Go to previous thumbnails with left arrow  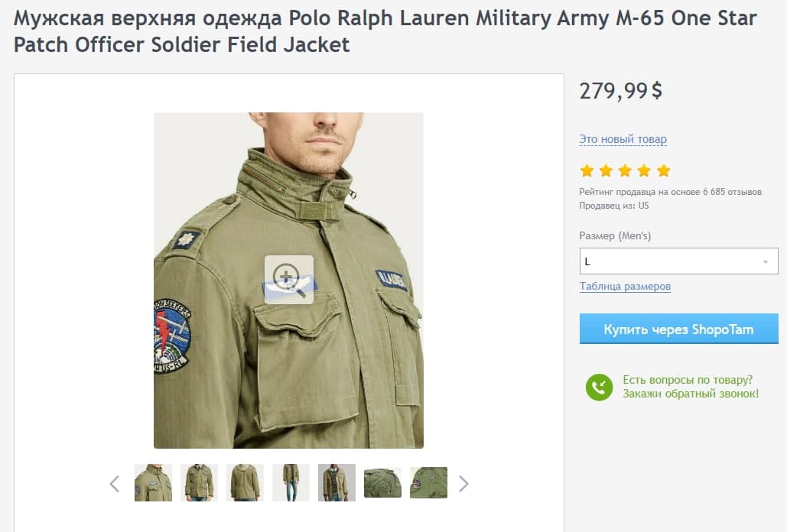115,483
